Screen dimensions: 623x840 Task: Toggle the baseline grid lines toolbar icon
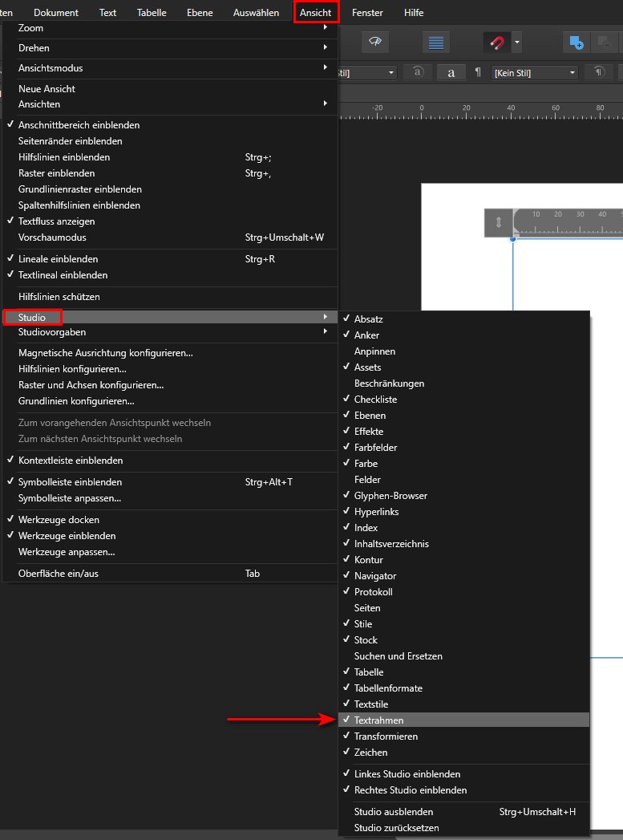[x=435, y=43]
